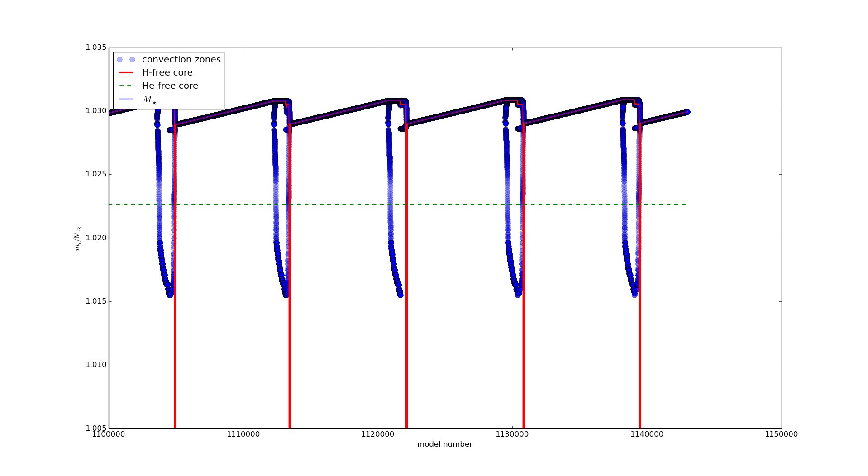Select the green dashed legend line sample
868x476 pixels.
coord(126,86)
